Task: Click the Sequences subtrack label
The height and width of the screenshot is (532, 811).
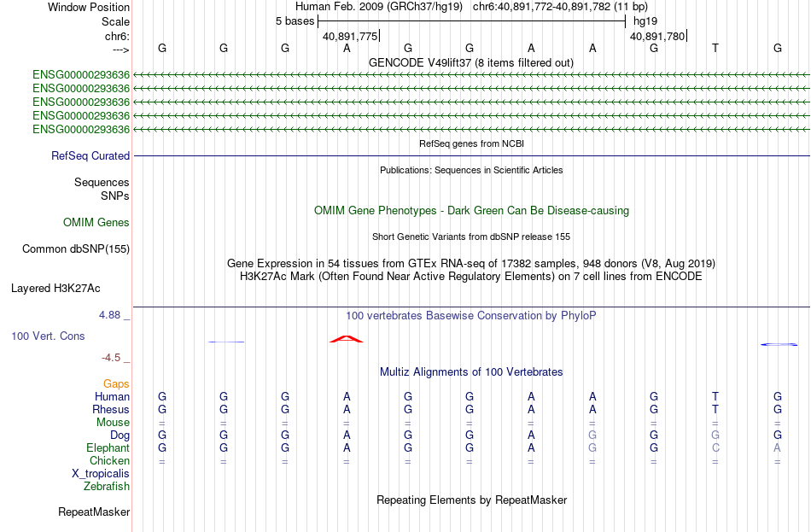Action: click(x=102, y=182)
